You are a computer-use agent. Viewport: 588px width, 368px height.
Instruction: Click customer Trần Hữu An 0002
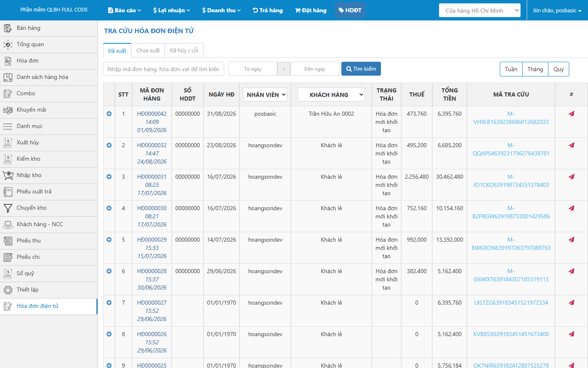[x=331, y=114]
